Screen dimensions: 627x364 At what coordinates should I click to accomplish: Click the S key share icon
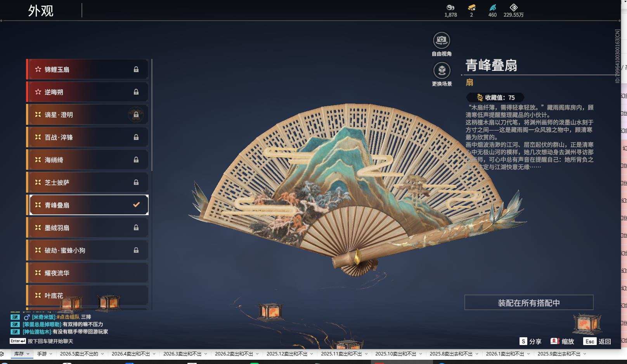(x=523, y=341)
